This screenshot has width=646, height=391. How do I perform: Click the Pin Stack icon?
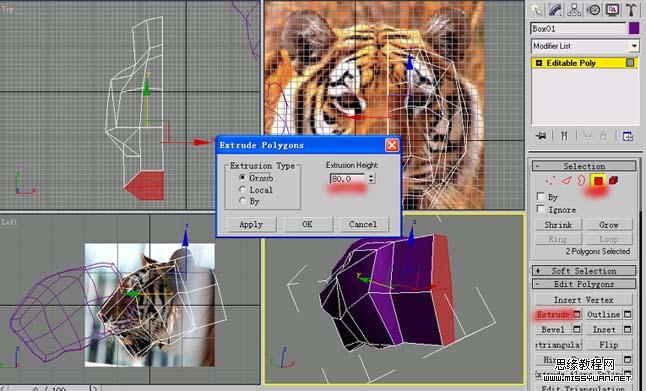pos(541,136)
